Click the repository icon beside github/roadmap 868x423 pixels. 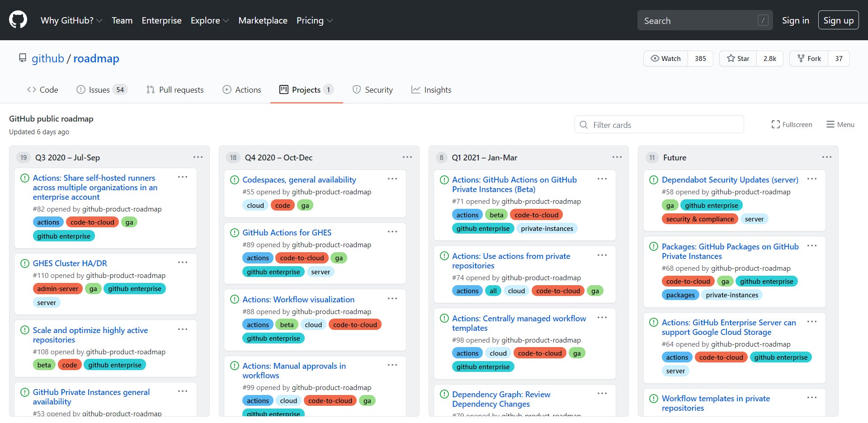22,58
